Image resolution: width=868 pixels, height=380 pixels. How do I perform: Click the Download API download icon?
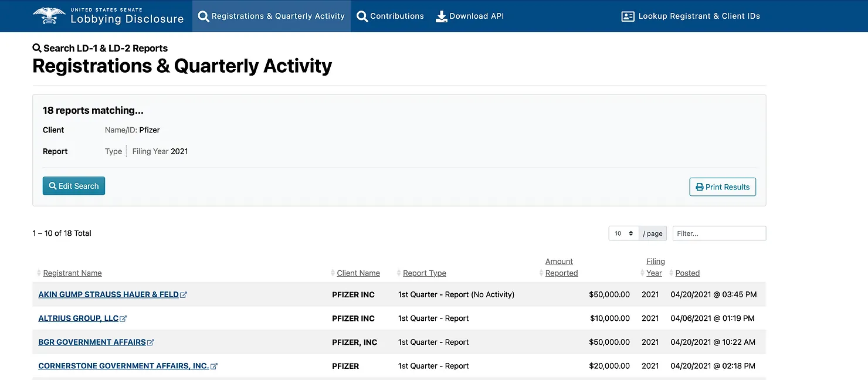[441, 16]
